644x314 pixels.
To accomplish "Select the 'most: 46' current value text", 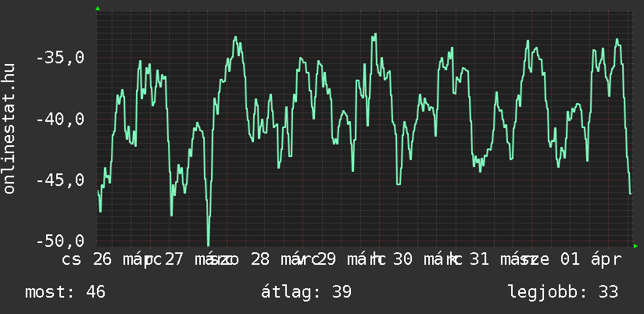I will (66, 292).
